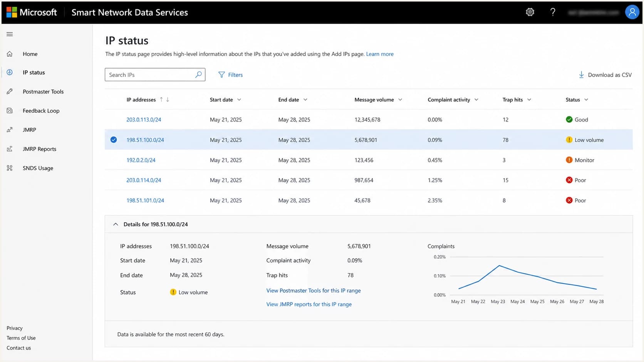Viewport: 644px width, 362px height.
Task: Open IP range 203.0.113.0/24 link
Action: (144, 120)
